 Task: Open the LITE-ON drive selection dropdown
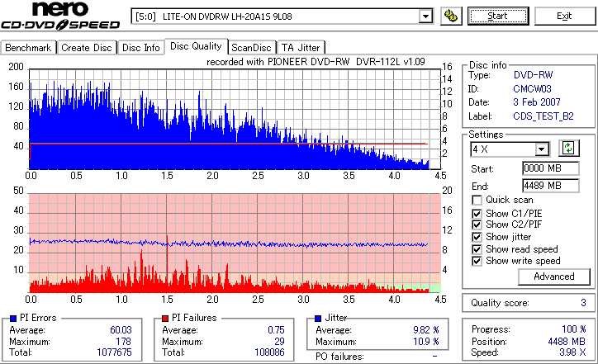coord(425,17)
